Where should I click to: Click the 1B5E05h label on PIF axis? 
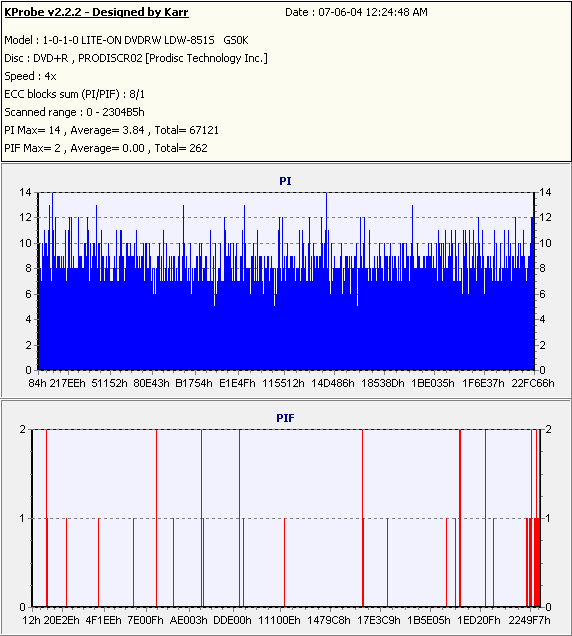tap(429, 620)
